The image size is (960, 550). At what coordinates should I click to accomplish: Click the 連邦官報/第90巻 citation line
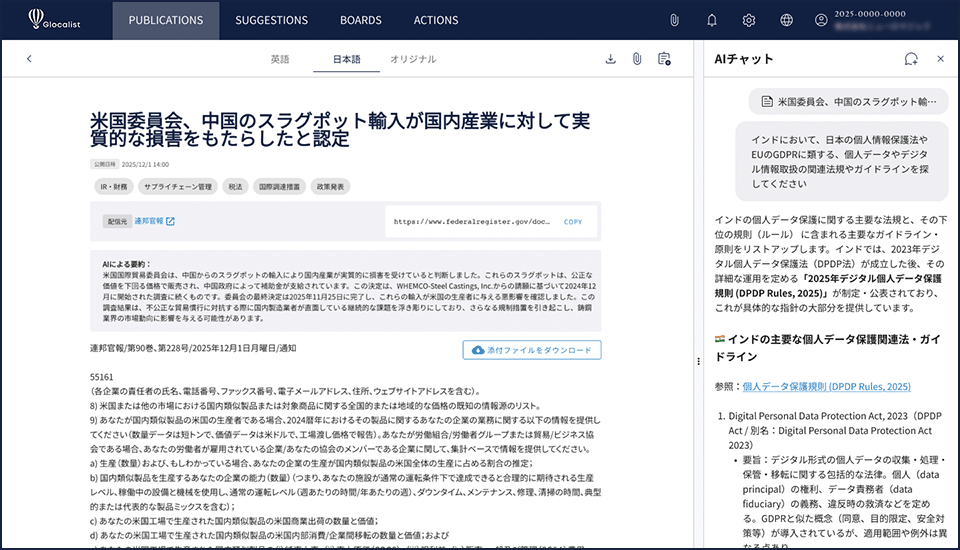tap(193, 348)
